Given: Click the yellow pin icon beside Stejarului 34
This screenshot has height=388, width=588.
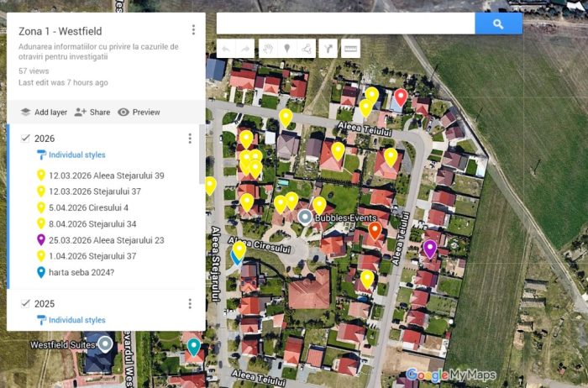Looking at the screenshot, I should (x=41, y=223).
